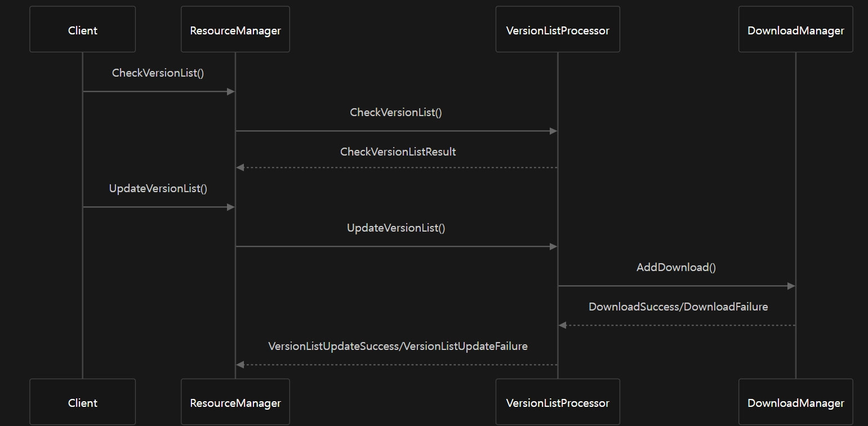The image size is (868, 426).
Task: Select the bottom ResourceManager participant box
Action: click(x=235, y=402)
